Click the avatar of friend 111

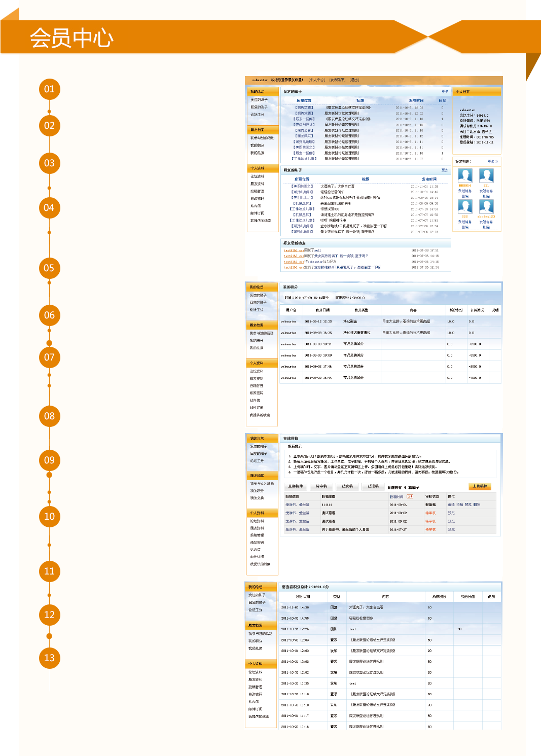click(x=486, y=175)
